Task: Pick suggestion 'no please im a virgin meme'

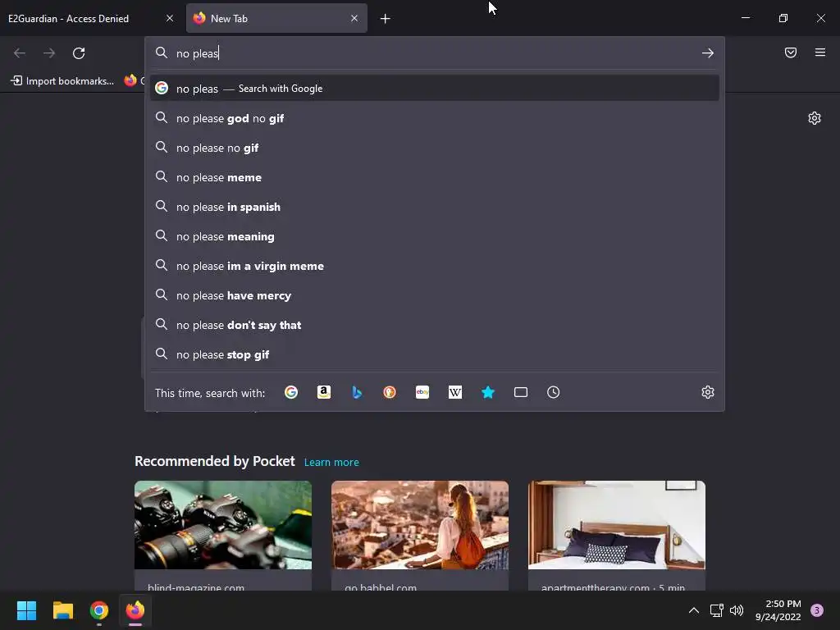Action: (435, 266)
